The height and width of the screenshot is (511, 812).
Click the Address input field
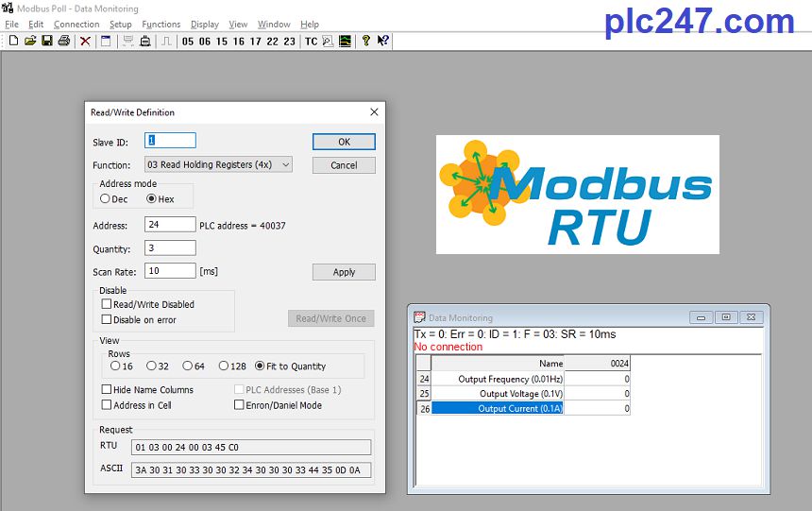coord(170,225)
